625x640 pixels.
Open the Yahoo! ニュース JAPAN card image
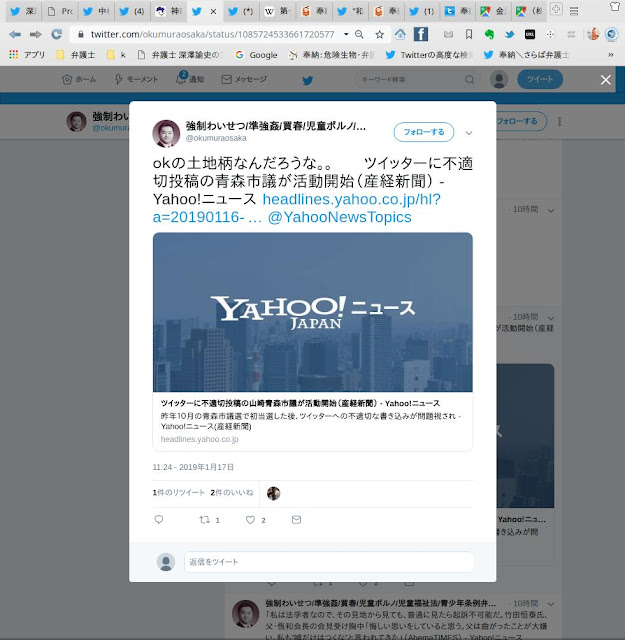(x=313, y=312)
